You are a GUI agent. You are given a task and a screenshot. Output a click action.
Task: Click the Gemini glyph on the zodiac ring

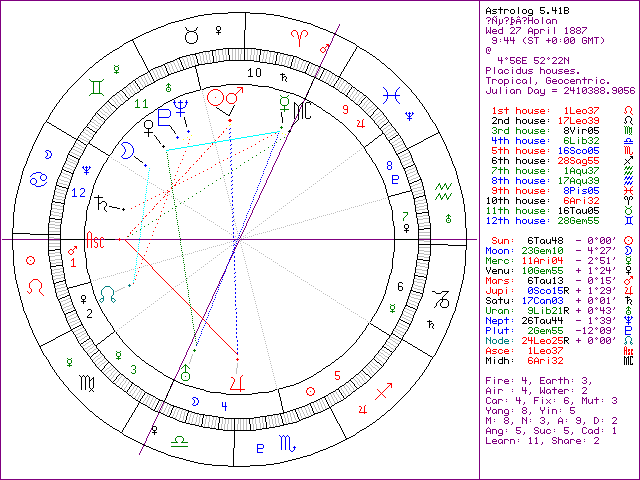[96, 88]
